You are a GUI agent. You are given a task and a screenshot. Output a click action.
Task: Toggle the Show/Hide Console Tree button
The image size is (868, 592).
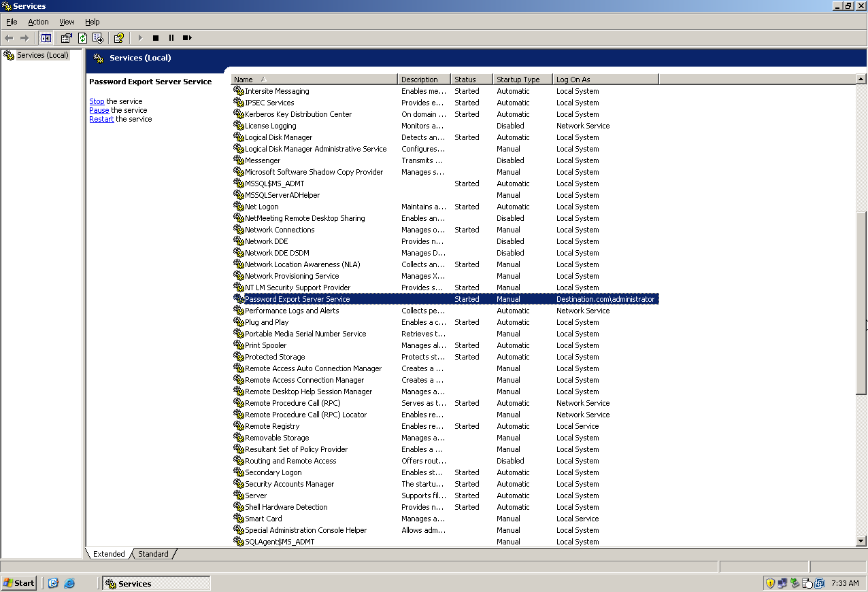pyautogui.click(x=46, y=38)
